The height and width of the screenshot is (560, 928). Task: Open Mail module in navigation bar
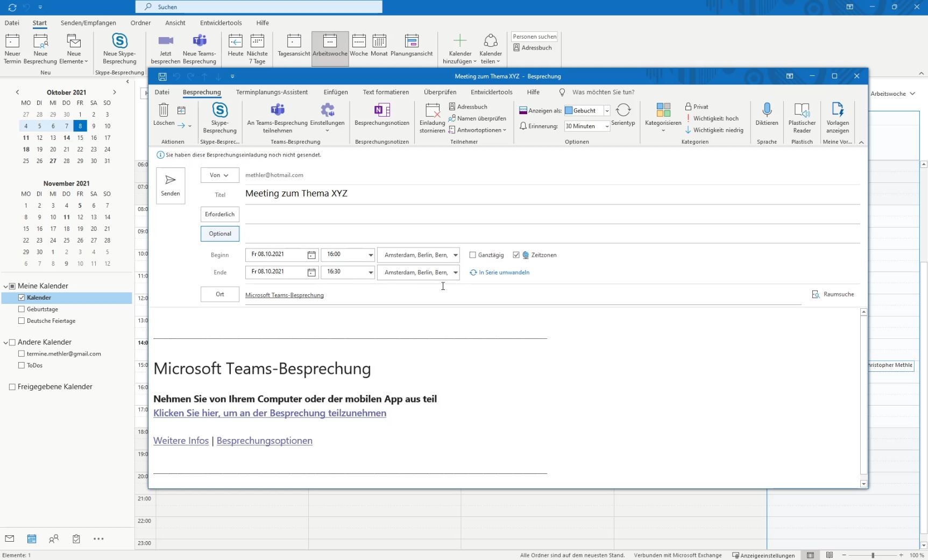pos(10,538)
